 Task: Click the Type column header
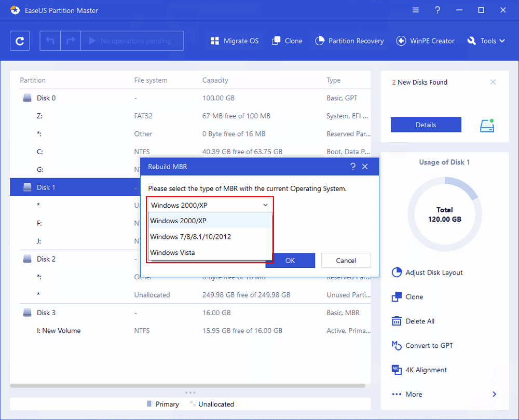point(333,80)
